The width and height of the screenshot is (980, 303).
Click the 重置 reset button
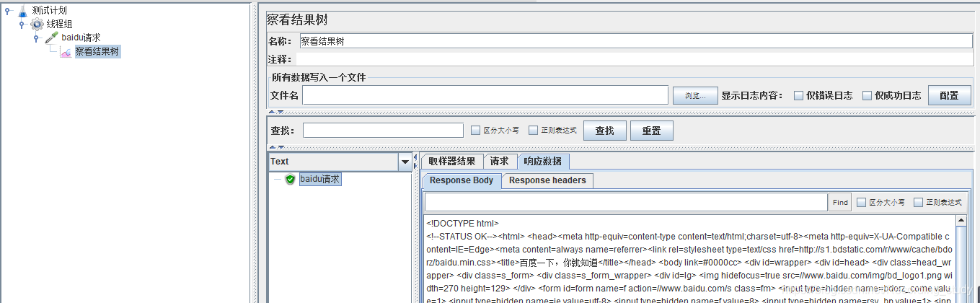[651, 131]
